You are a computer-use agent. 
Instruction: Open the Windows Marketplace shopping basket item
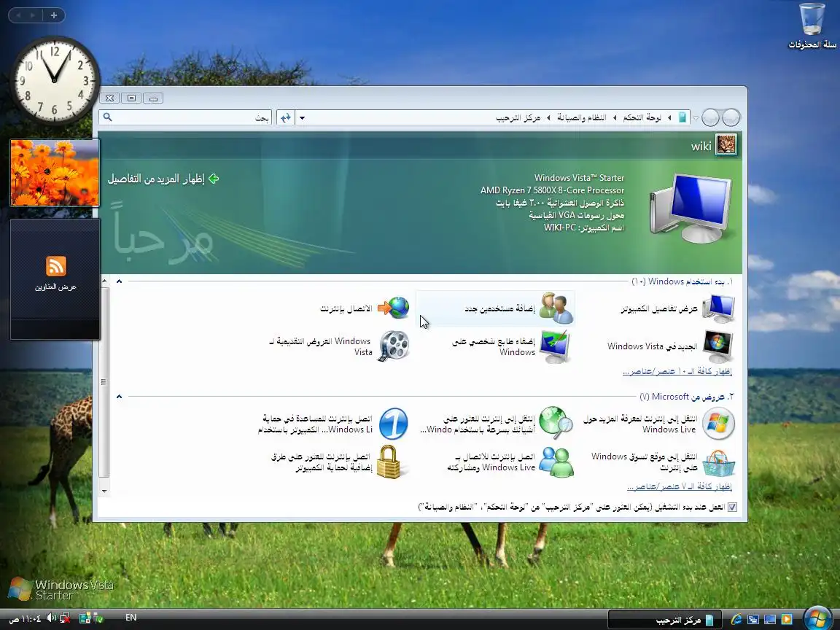coord(664,462)
